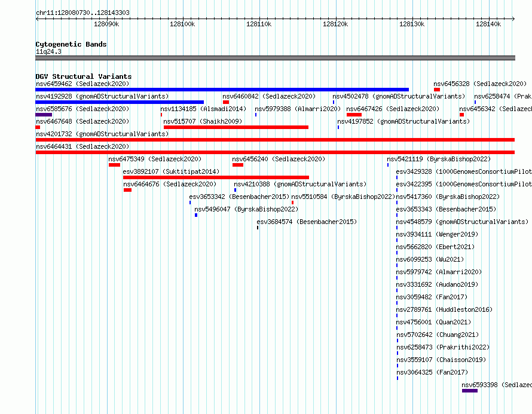Screen dimensions: 532x414
Task: Open the nsv6585676 (Sedlazeck2020) label
Action: pyautogui.click(x=82, y=109)
